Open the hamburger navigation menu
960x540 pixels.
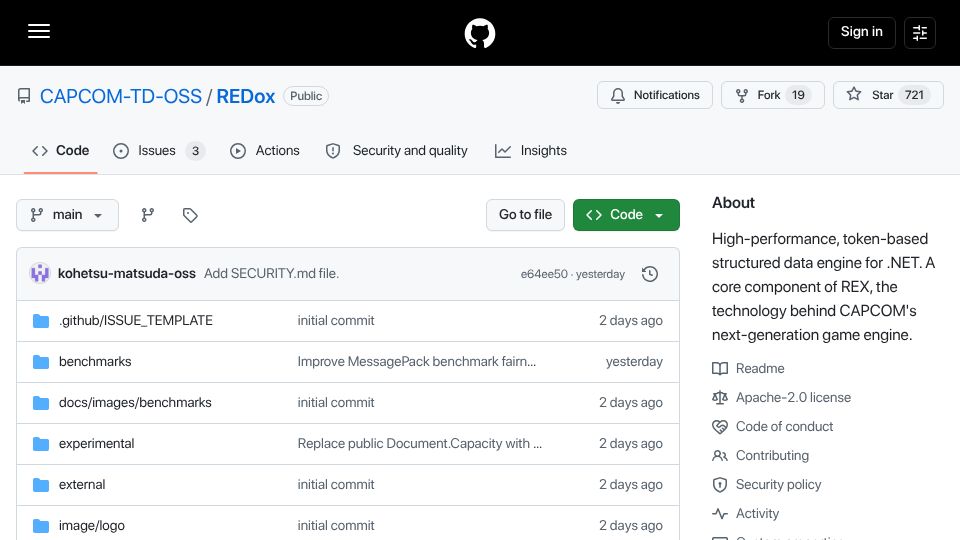coord(39,31)
